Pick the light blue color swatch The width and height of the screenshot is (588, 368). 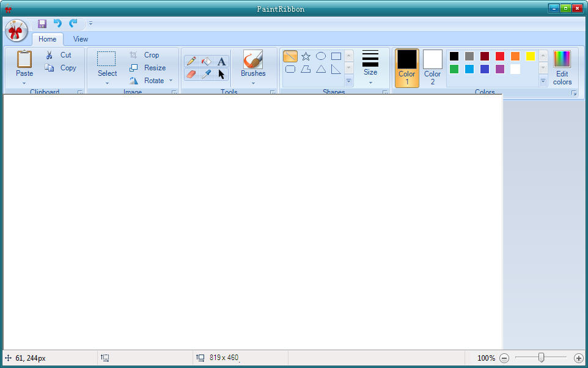pyautogui.click(x=469, y=69)
